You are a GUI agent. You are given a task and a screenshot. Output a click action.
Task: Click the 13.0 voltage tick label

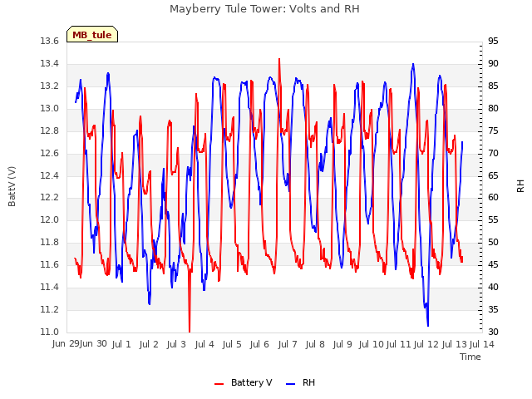(50, 108)
